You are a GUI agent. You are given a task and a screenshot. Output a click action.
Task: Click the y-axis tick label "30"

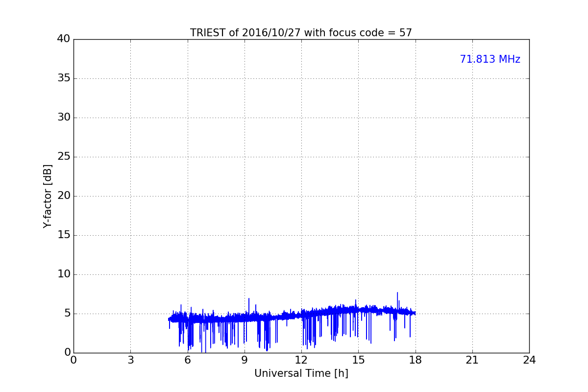coord(64,117)
